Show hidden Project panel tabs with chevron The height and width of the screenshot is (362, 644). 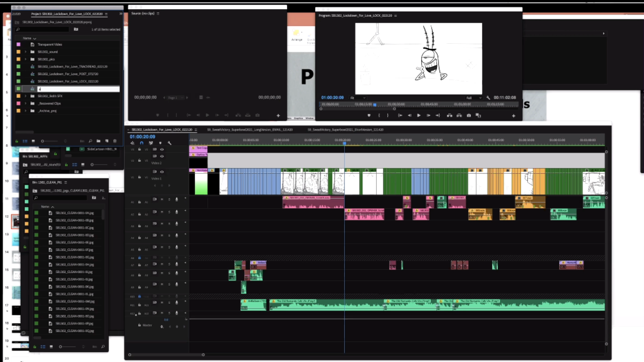(121, 14)
